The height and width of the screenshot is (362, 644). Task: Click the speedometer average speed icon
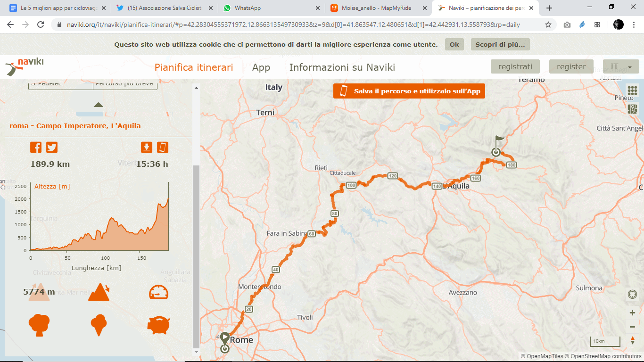(x=158, y=292)
